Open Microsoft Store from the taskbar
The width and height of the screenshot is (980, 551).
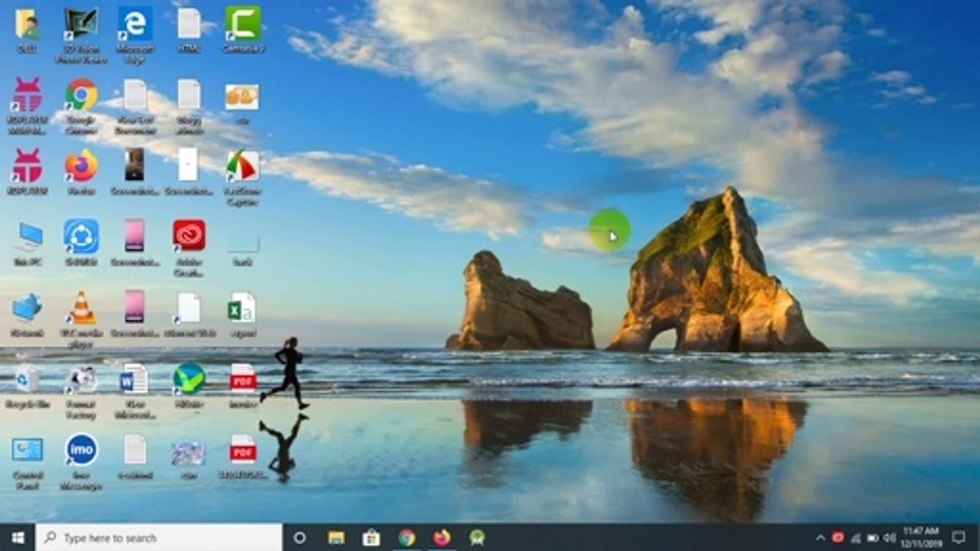pos(371,538)
